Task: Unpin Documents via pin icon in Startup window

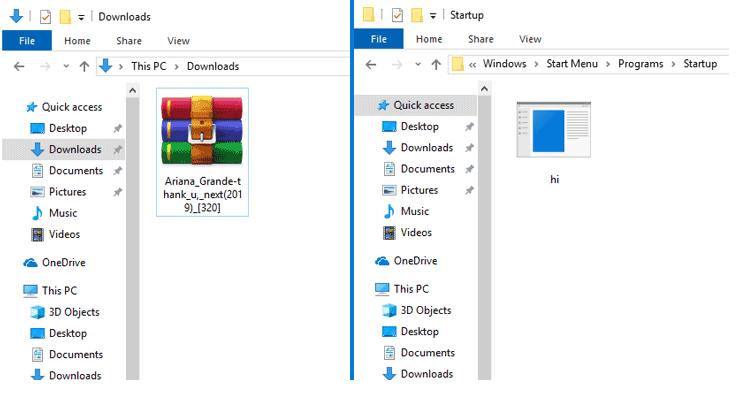Action: (x=469, y=169)
